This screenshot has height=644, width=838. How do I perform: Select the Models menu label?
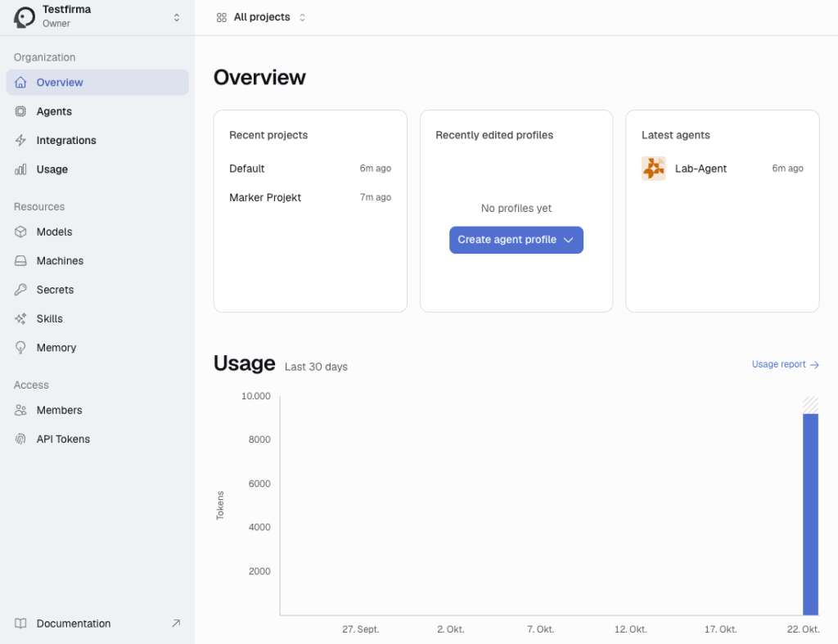point(55,232)
